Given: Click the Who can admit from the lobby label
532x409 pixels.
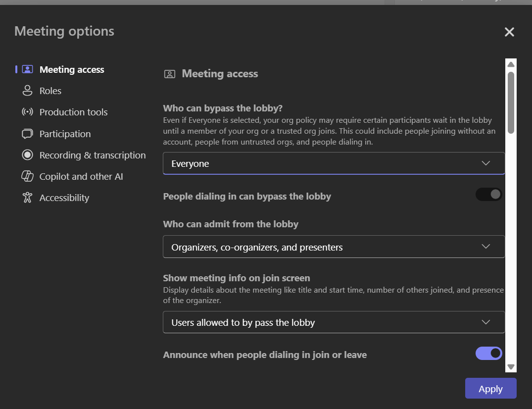Looking at the screenshot, I should pos(231,224).
